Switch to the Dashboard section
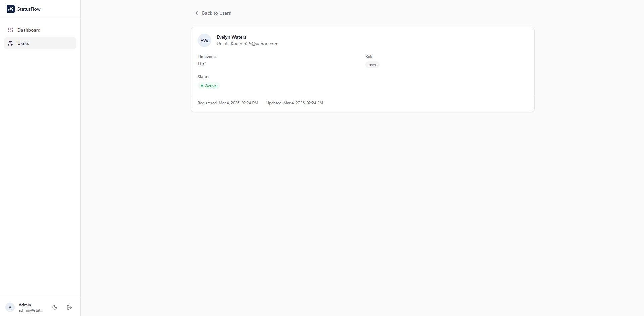Image resolution: width=644 pixels, height=316 pixels. 29,30
